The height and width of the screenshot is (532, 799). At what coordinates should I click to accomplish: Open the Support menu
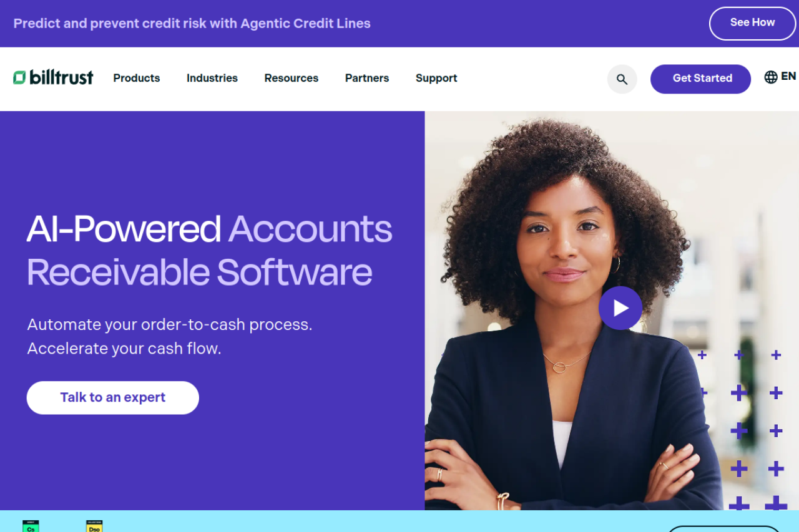pos(436,78)
